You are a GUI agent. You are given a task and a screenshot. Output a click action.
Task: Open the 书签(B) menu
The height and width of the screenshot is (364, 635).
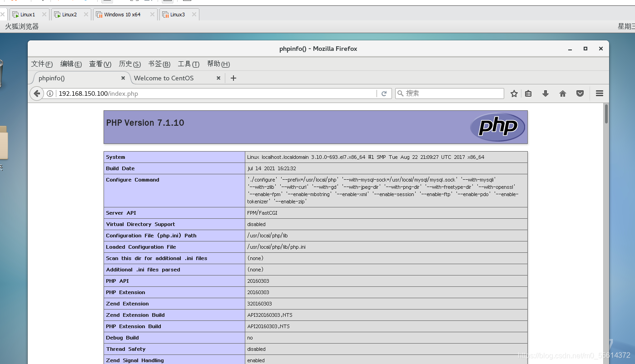pos(159,64)
